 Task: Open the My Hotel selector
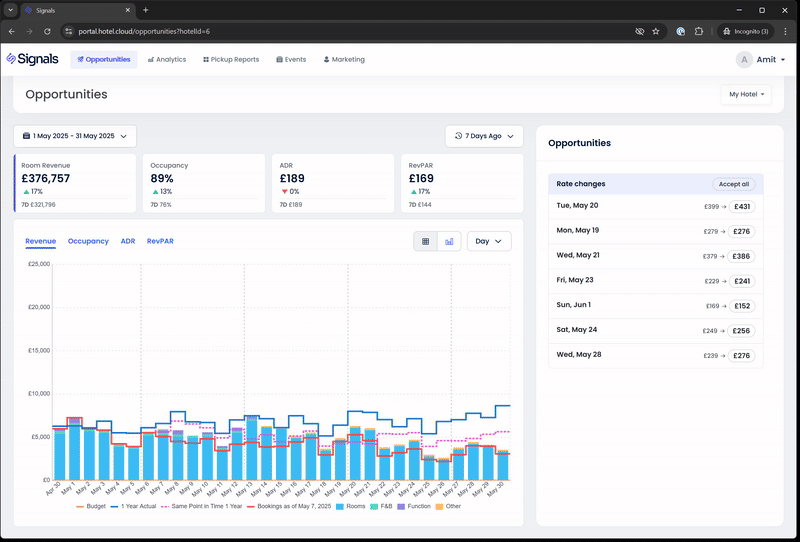pyautogui.click(x=746, y=94)
